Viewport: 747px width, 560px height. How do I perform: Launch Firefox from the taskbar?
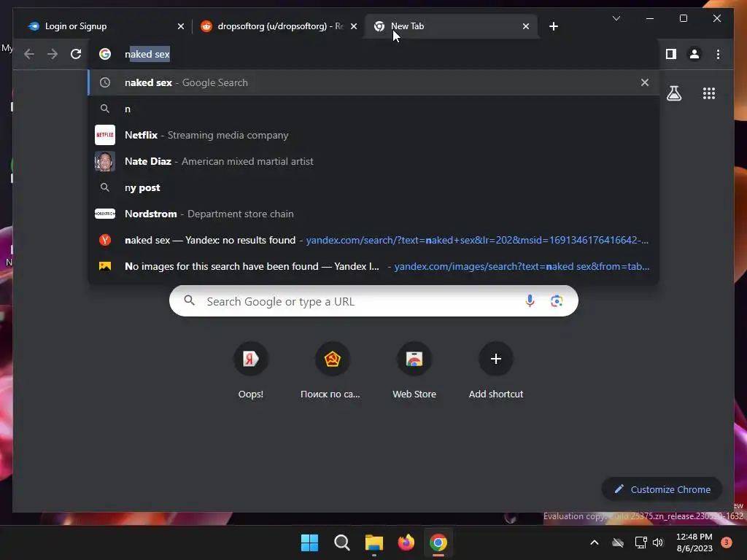coord(406,542)
